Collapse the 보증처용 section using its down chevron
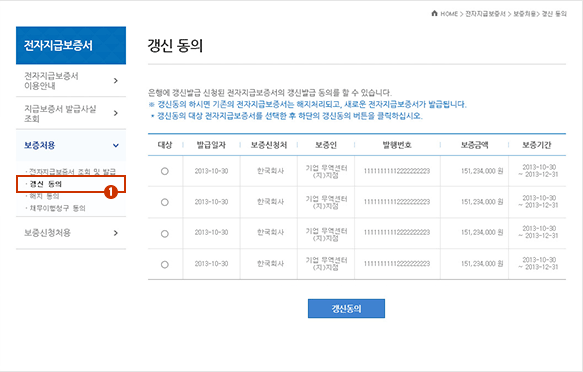This screenshot has height=372, width=583. pyautogui.click(x=116, y=145)
